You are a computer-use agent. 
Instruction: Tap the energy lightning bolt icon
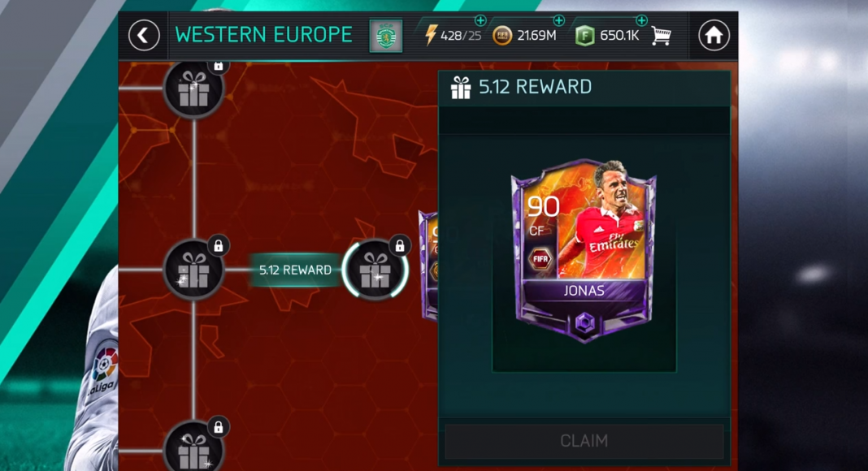tap(430, 36)
